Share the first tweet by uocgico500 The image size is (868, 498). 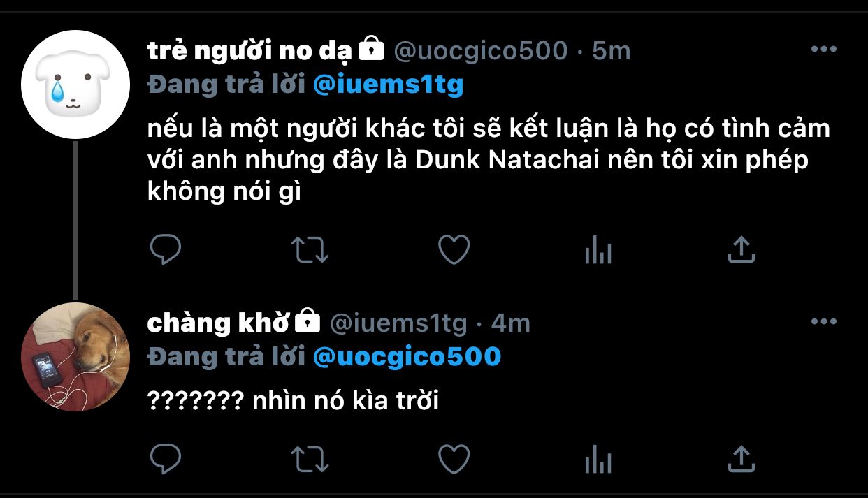tap(742, 249)
